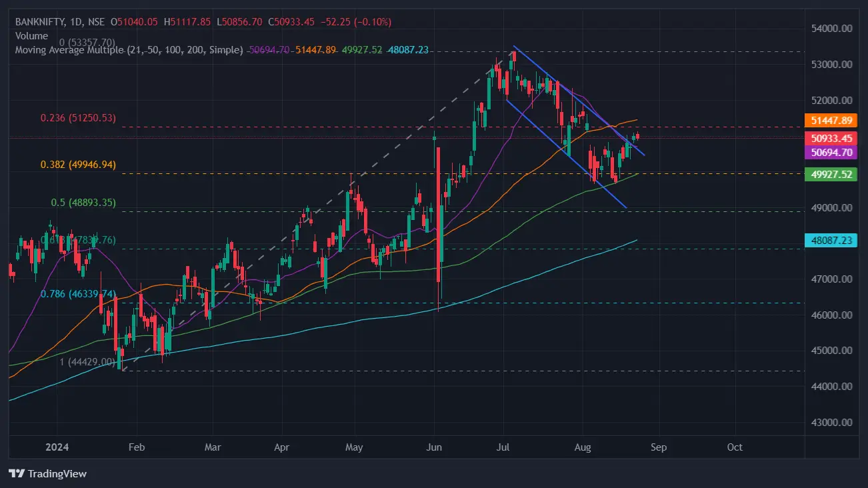This screenshot has height=488, width=868.
Task: Select the BANKNIFTY, 1D, NSE symbol title
Action: coord(60,22)
